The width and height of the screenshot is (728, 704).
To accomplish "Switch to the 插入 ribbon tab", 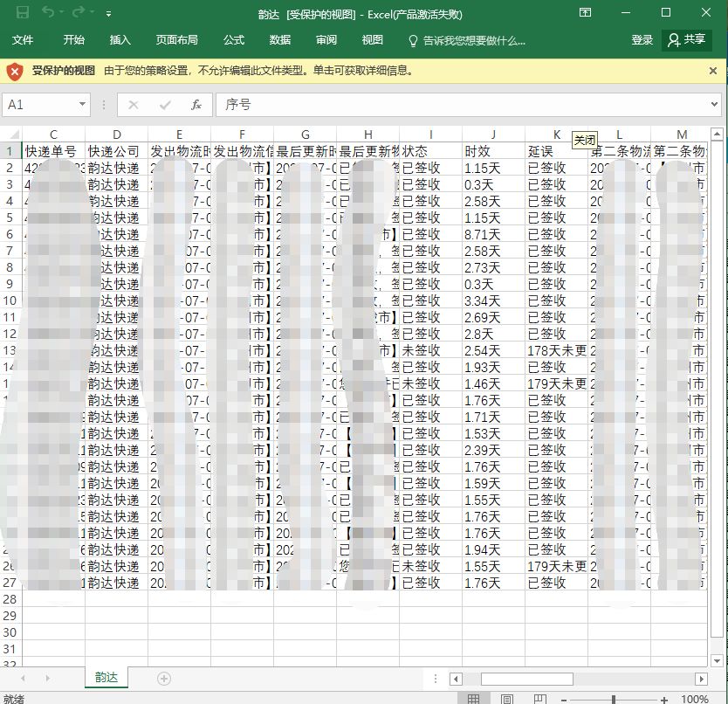I will (120, 40).
